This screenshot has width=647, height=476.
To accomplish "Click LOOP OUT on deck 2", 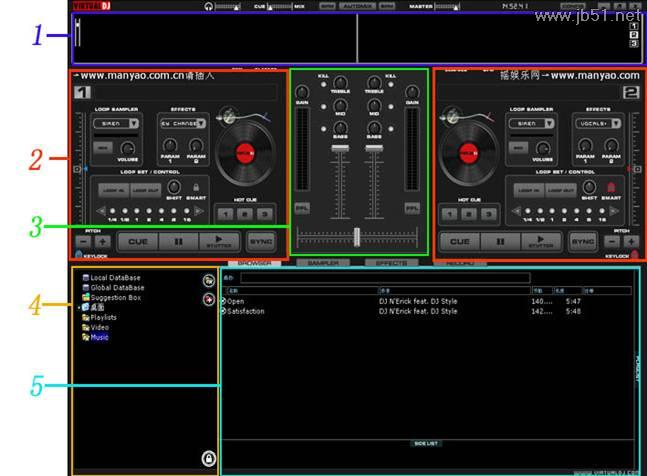I will 561,191.
